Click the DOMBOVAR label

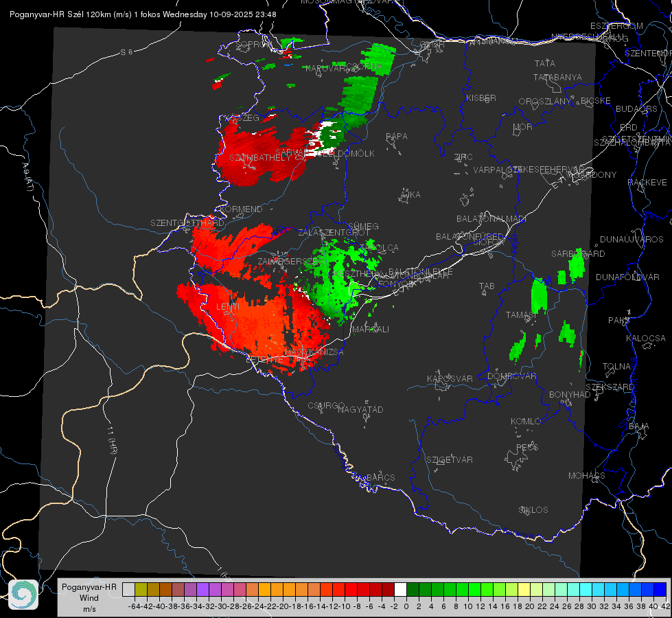point(511,376)
